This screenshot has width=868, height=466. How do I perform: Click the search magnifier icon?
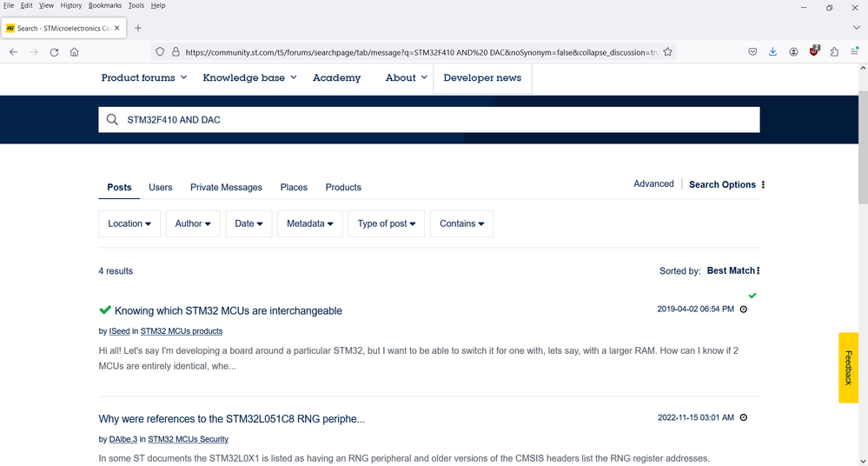(x=112, y=120)
